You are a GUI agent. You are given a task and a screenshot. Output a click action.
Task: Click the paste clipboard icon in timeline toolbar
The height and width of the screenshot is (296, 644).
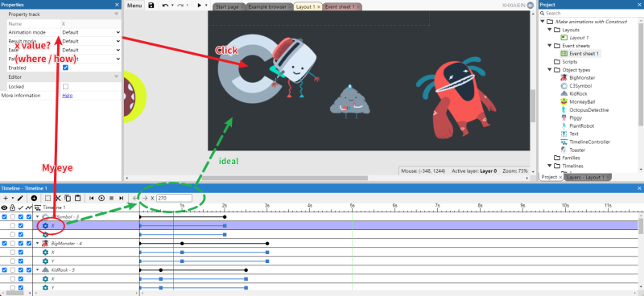click(77, 198)
